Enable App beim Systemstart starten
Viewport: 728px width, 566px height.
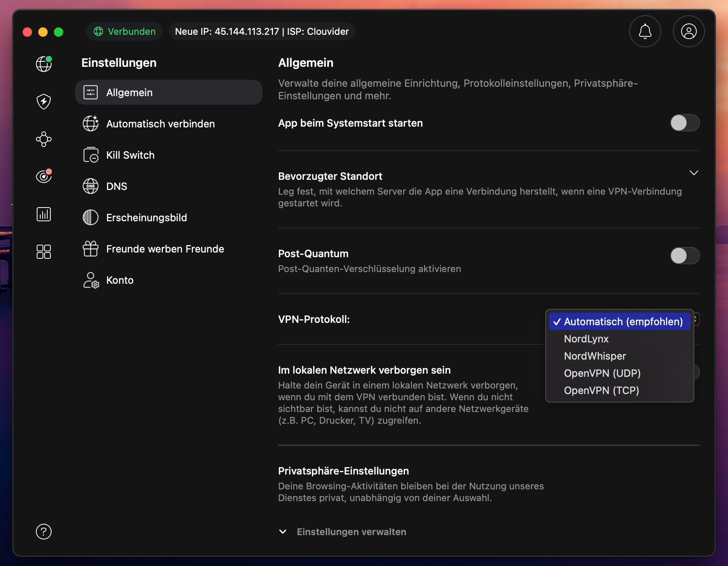(685, 123)
